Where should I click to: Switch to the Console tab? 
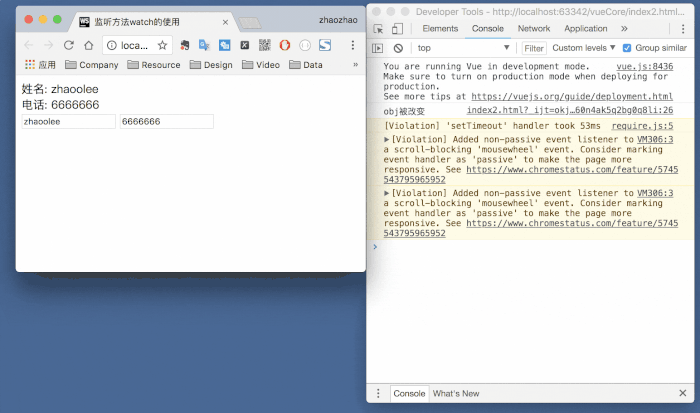coord(488,29)
